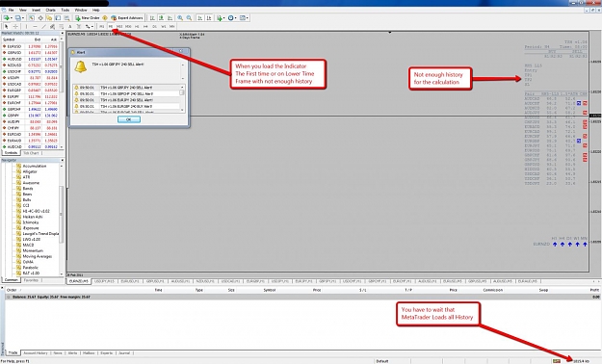Screen dimensions: 602x364
Task: Close the Market Watch panel
Action: coord(62,34)
